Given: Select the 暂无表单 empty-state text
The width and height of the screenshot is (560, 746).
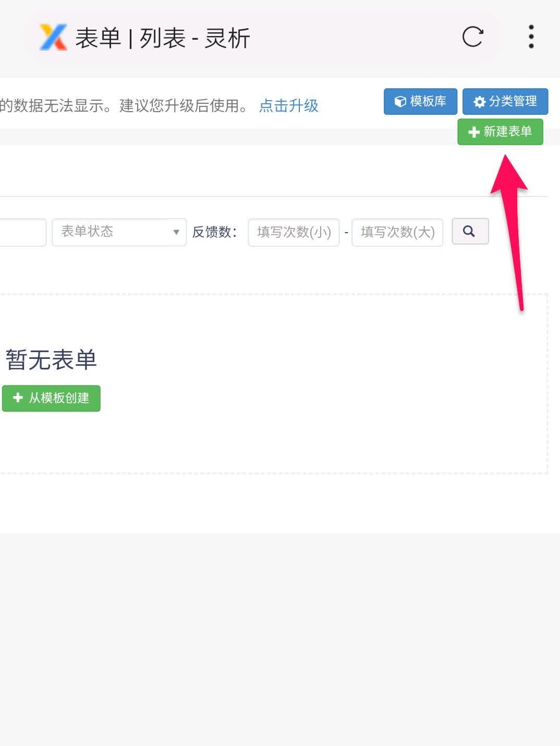Looking at the screenshot, I should click(51, 360).
